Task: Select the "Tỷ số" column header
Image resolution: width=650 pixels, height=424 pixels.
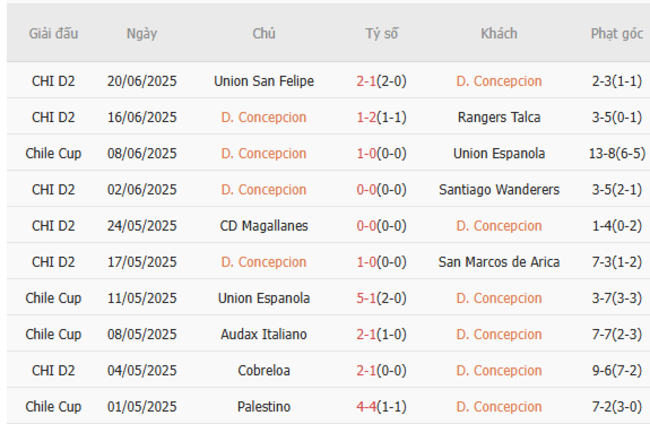Action: coord(381,33)
